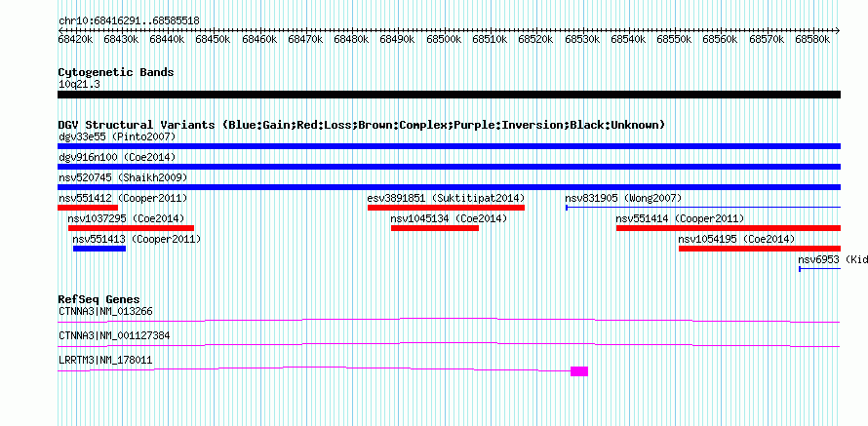Open nsv551413 (Cooper2011) variant label

(x=137, y=239)
